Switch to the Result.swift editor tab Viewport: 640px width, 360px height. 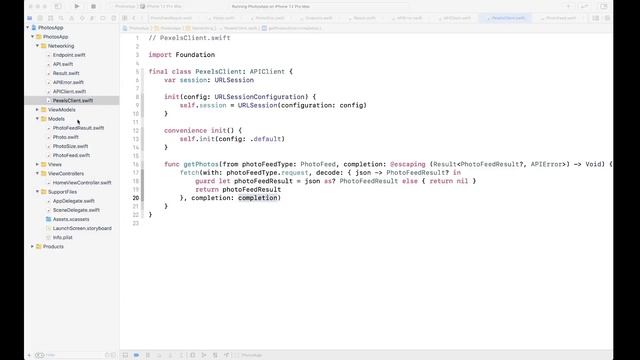point(363,18)
